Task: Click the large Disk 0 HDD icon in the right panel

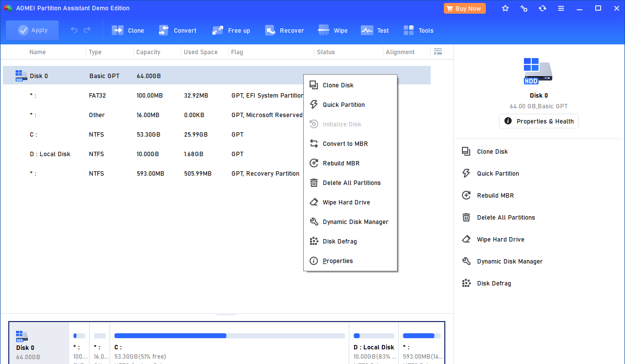Action: point(538,71)
